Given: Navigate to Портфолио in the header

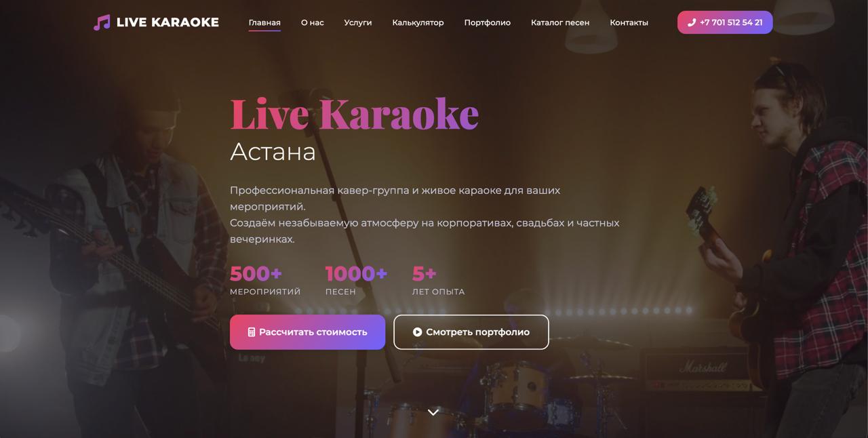Looking at the screenshot, I should pos(488,22).
